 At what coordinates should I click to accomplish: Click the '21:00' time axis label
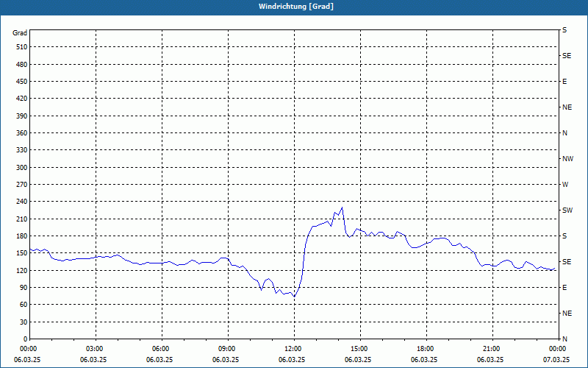pos(491,349)
